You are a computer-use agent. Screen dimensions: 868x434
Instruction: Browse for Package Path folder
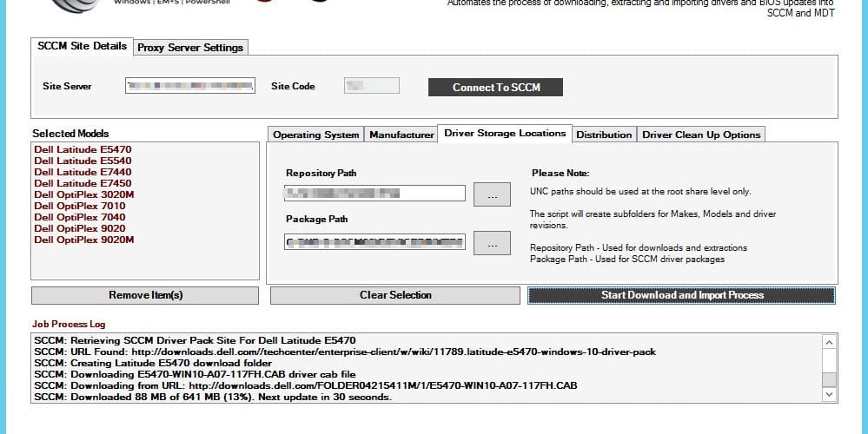point(492,243)
